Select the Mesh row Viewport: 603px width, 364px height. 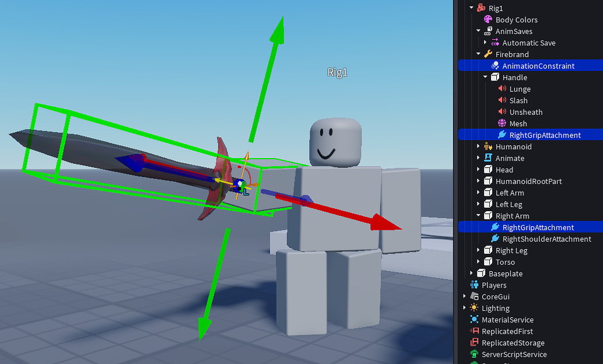click(x=531, y=123)
